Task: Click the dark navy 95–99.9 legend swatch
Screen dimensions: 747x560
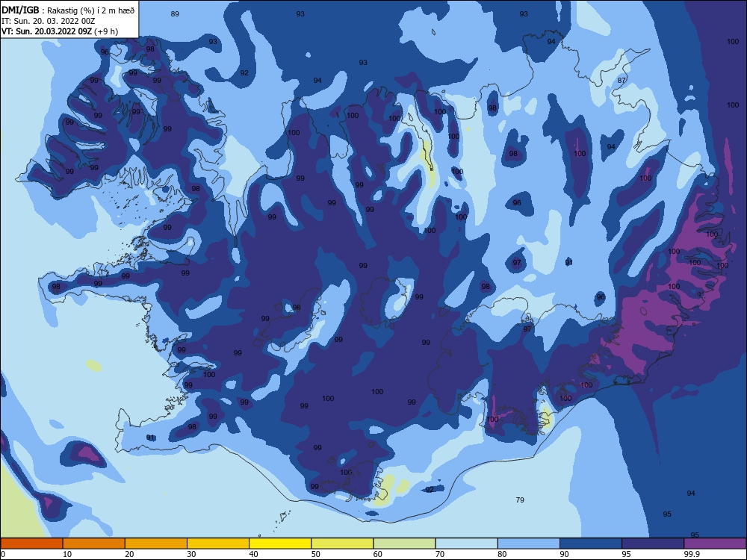Action: (x=653, y=544)
